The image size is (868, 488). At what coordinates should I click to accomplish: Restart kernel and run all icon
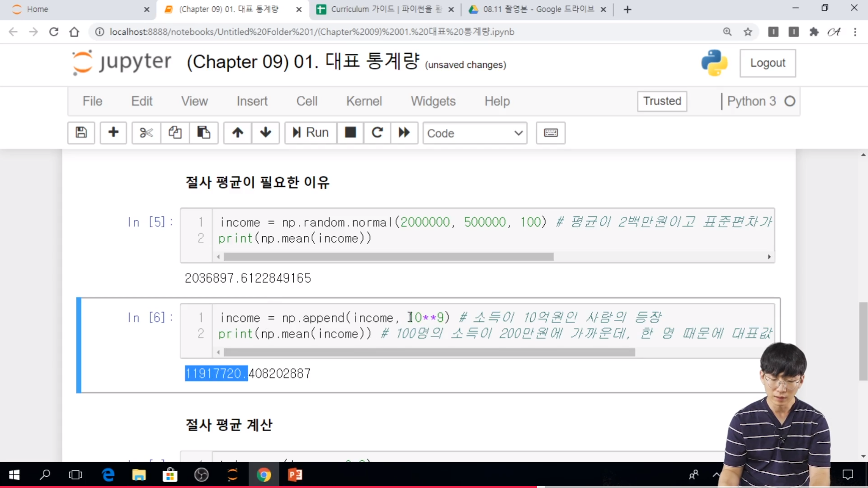point(404,133)
